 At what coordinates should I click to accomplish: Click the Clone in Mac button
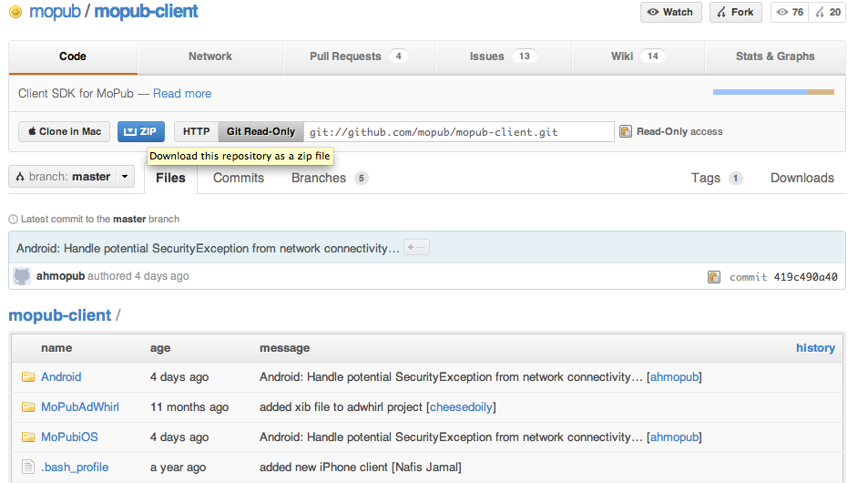point(65,132)
